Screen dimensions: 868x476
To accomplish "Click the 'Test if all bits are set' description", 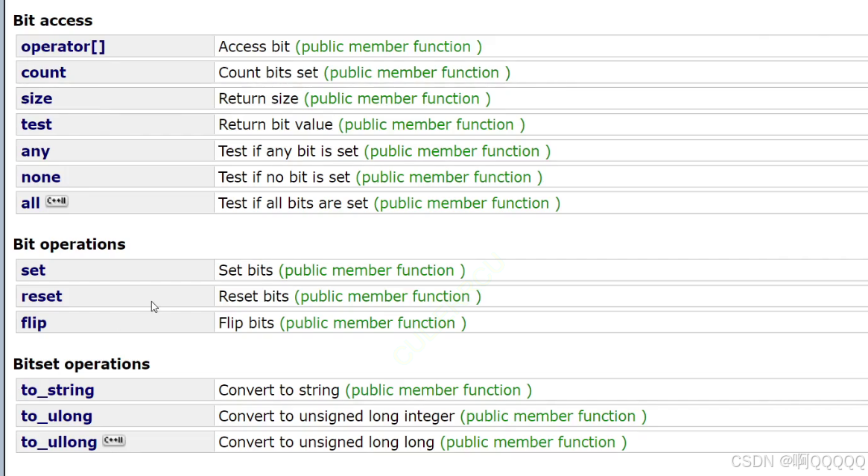I will [x=294, y=203].
